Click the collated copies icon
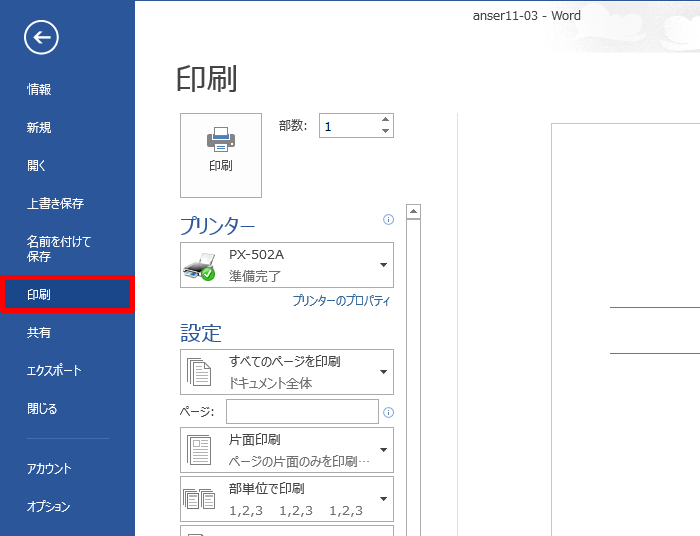The height and width of the screenshot is (536, 700). 199,499
